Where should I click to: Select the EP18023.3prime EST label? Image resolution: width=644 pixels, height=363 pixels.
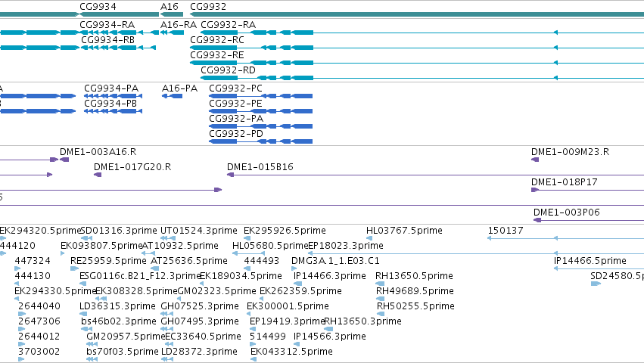346,246
